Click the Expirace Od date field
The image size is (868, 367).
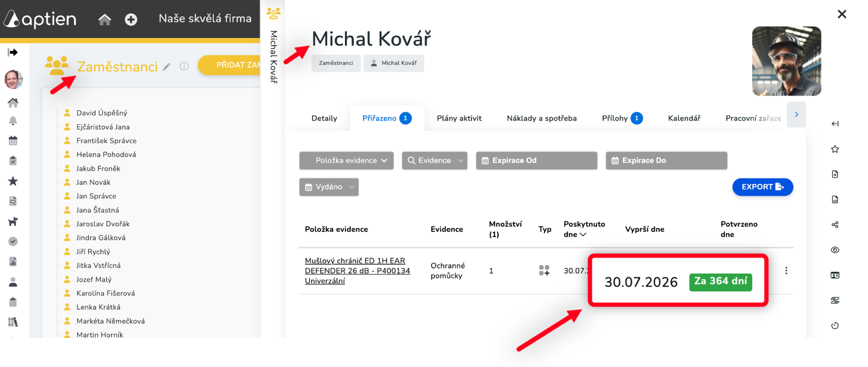(537, 161)
